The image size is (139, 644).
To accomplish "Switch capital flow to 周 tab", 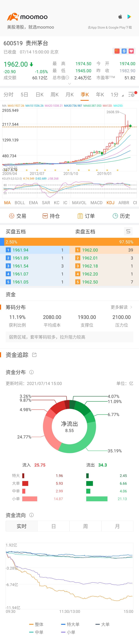I will [x=85, y=526].
